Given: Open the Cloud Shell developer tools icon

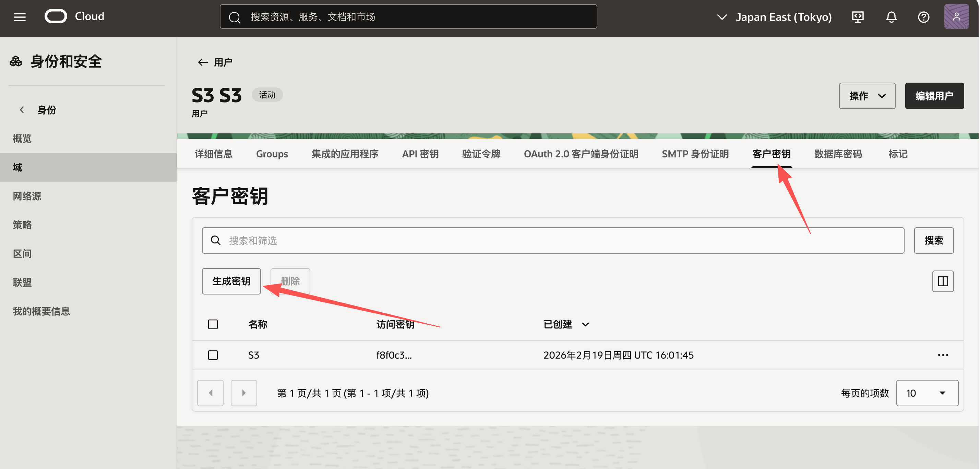Looking at the screenshot, I should pyautogui.click(x=858, y=17).
